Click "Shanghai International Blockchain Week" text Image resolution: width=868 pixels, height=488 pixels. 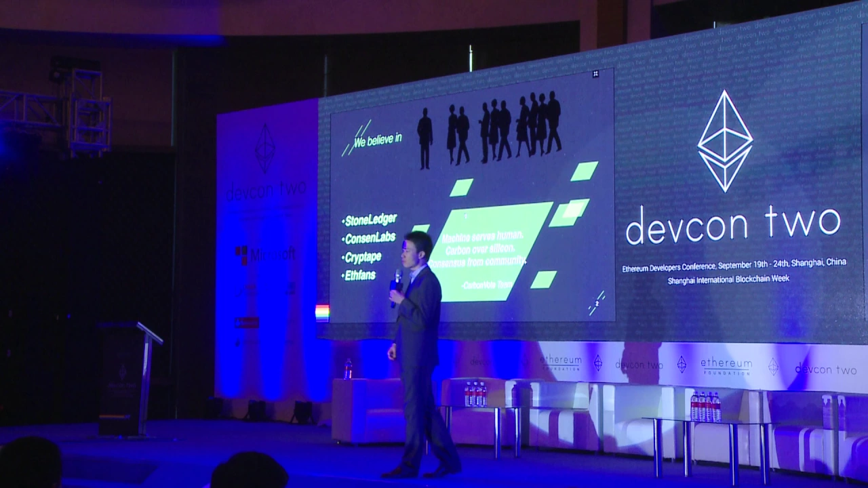pyautogui.click(x=729, y=279)
